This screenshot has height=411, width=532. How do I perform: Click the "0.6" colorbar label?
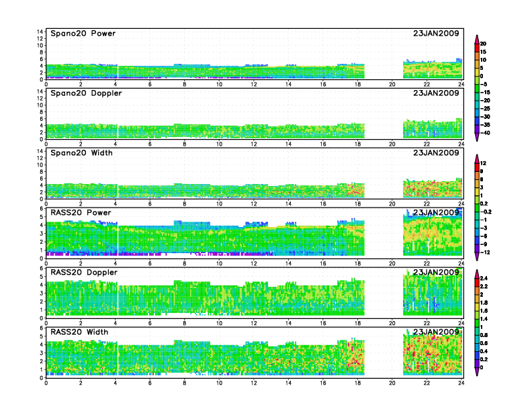tap(484, 344)
